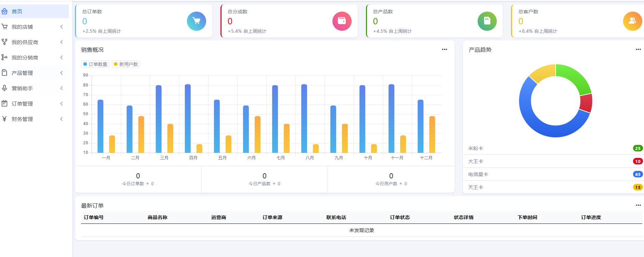
Task: Expand the 订单管理 chevron
Action: tap(62, 104)
